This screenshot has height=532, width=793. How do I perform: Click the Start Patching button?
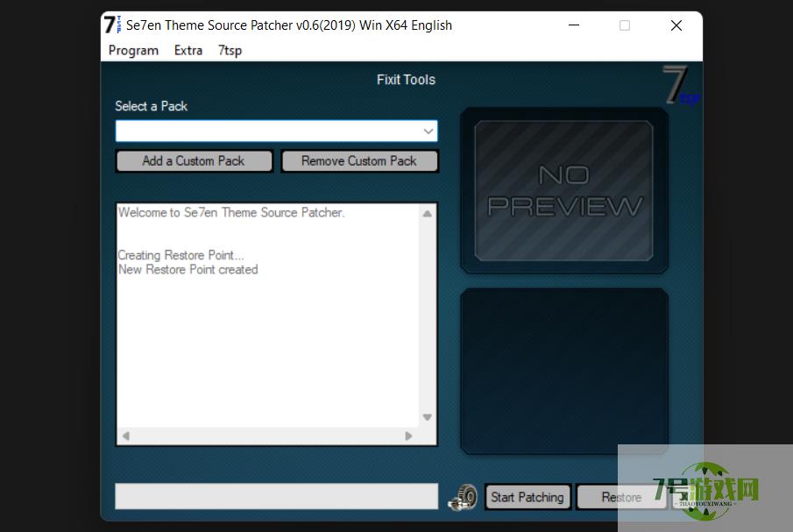[527, 497]
